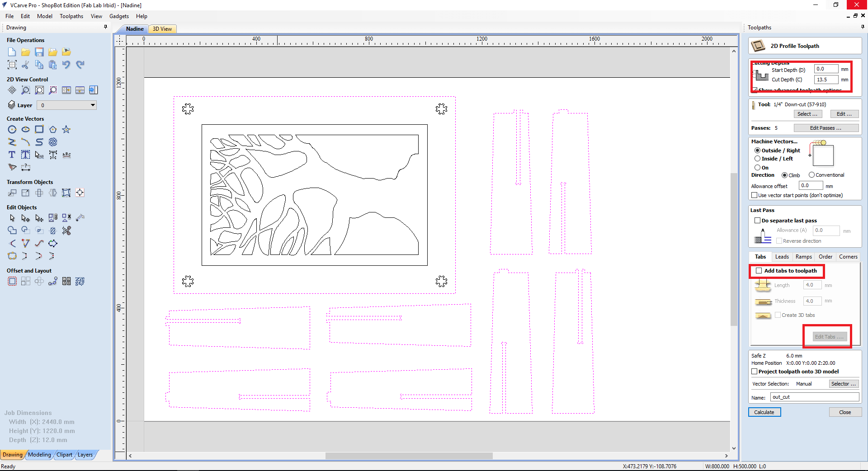
Task: Select the Inside / Left radio button
Action: click(757, 159)
